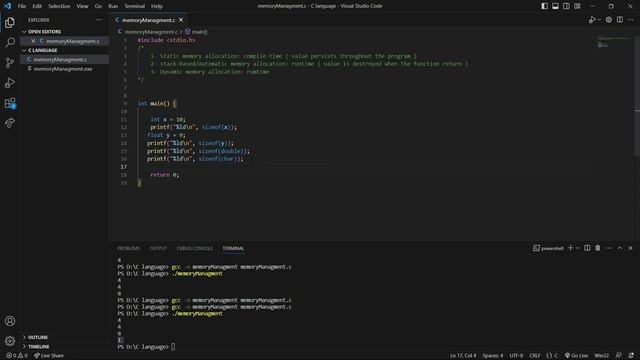Open editor More Actions ellipsis

(631, 20)
